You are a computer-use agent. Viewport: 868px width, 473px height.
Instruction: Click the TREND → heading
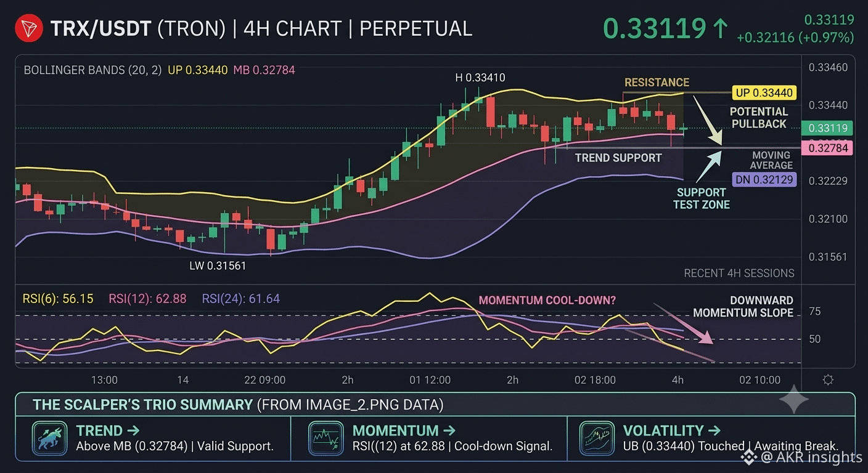[108, 431]
